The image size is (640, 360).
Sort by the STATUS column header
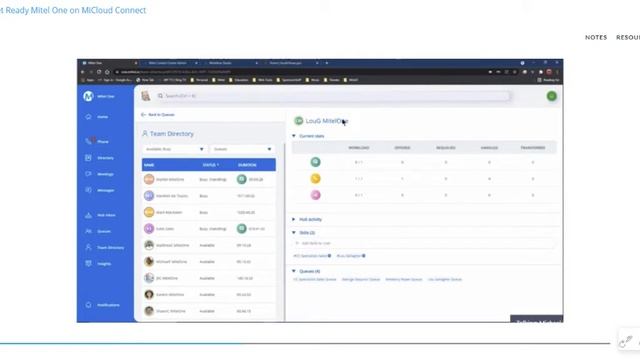[211, 165]
